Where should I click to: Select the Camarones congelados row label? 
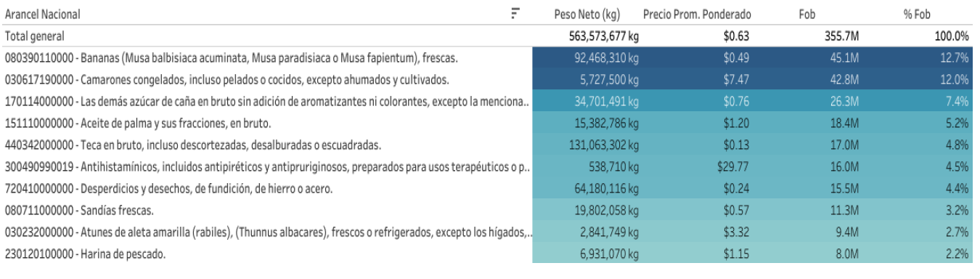point(226,73)
